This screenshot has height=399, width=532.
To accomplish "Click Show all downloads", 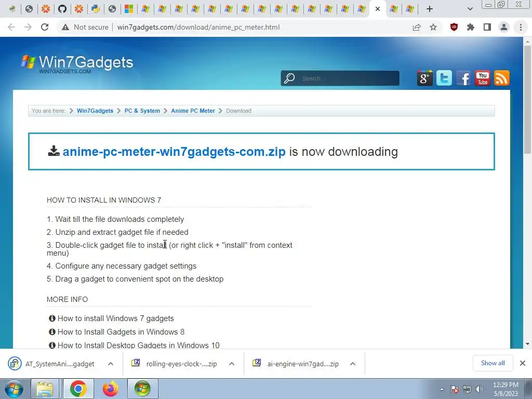I will (x=493, y=363).
